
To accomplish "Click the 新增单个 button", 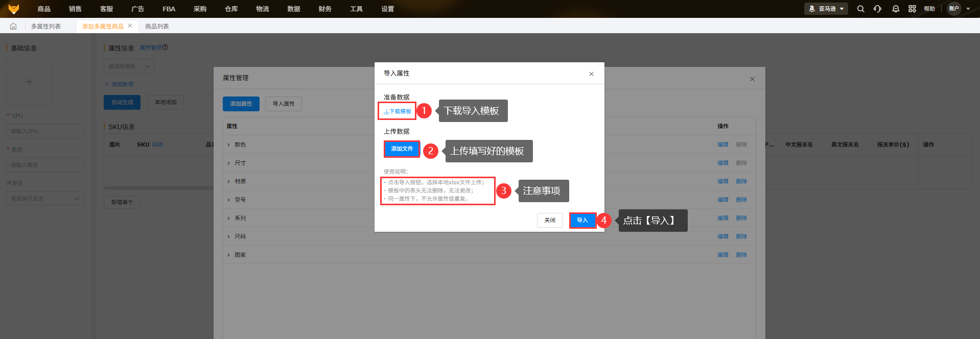I will 122,202.
